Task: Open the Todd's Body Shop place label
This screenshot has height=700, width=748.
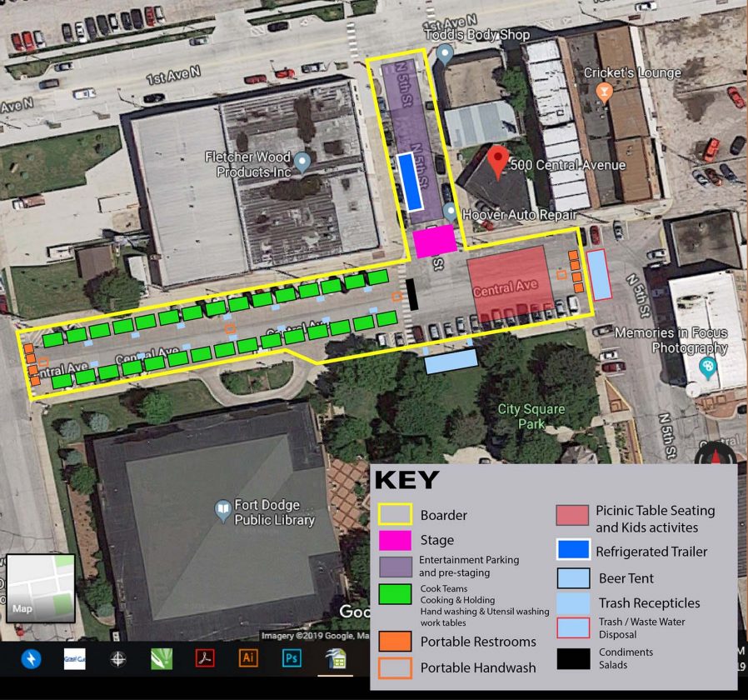Action: (x=476, y=35)
